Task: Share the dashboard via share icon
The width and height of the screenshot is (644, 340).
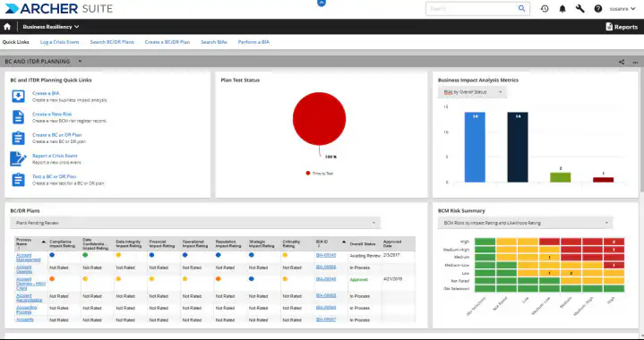Action: pos(622,62)
